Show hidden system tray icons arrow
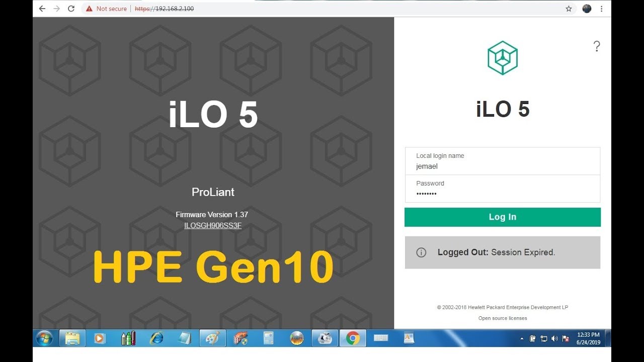Viewport: 644px width, 362px height. 522,339
